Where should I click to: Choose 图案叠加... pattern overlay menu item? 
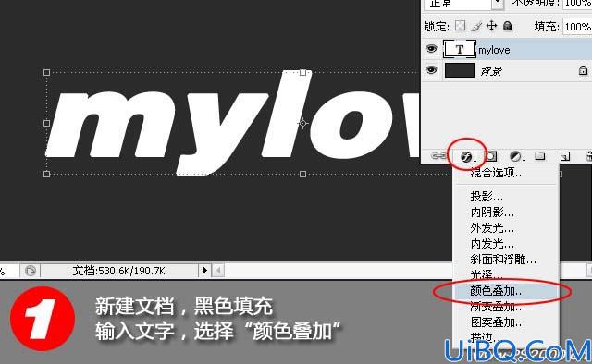(498, 322)
